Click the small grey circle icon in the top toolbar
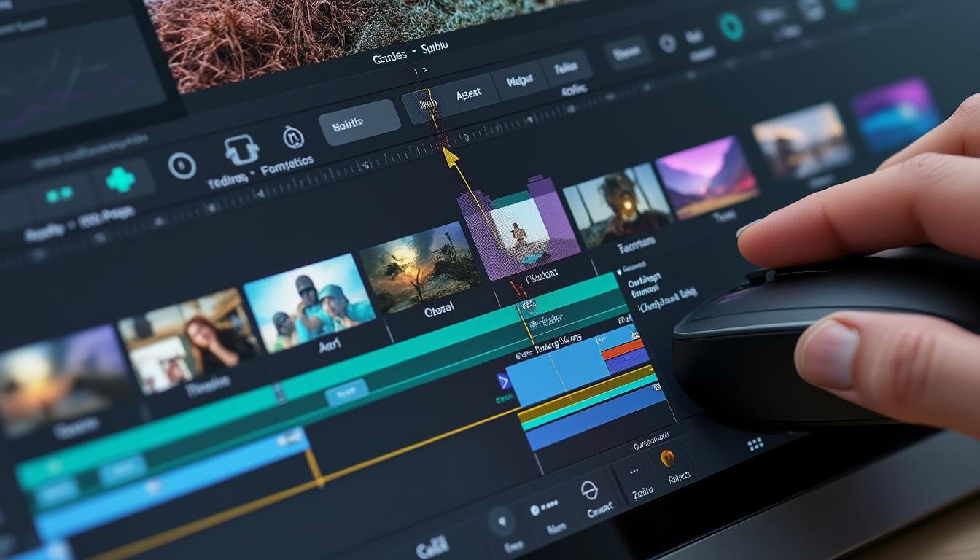The image size is (980, 560). coord(667,43)
